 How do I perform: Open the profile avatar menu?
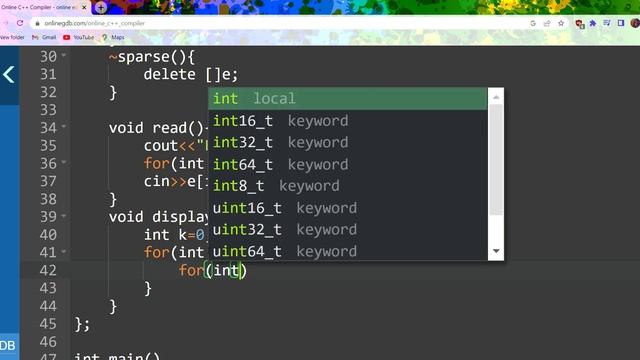635,23
